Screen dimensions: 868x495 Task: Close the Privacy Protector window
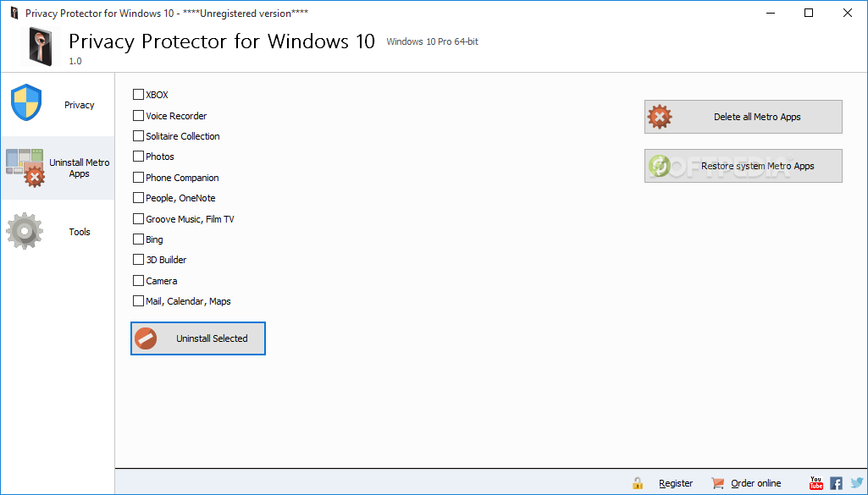tap(848, 13)
